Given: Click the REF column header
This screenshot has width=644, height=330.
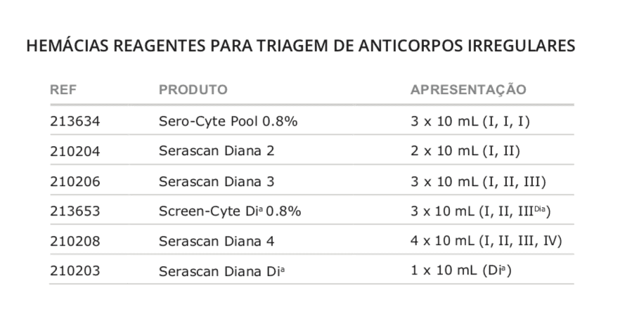Looking at the screenshot, I should (63, 89).
